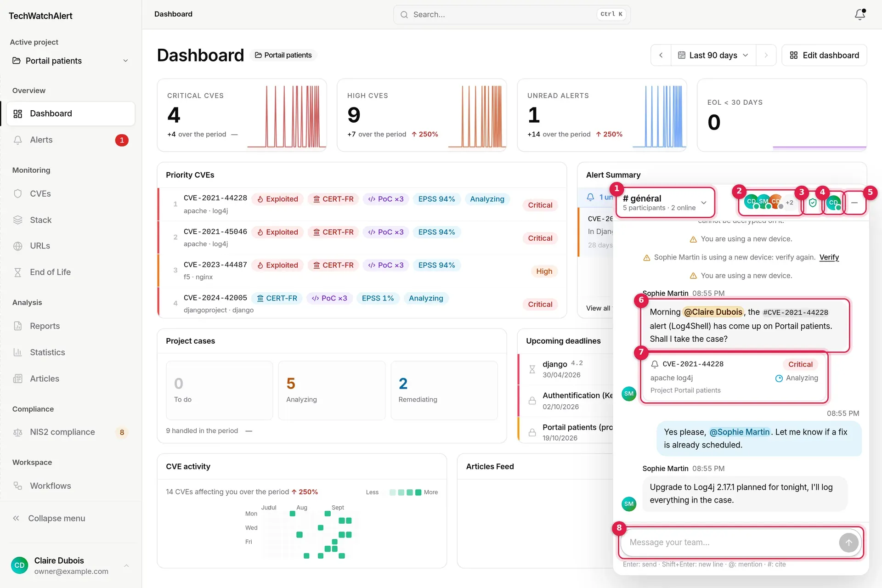This screenshot has height=588, width=882.
Task: Open the Statistics page
Action: [x=71, y=352]
